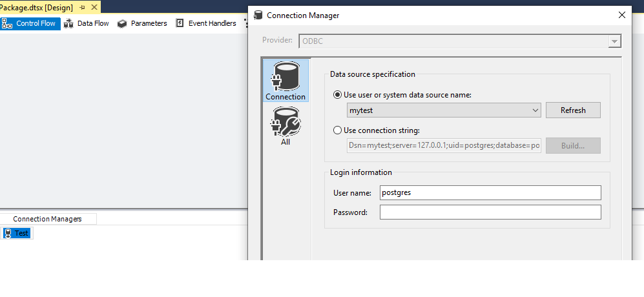Click the User name input field
The height and width of the screenshot is (297, 644).
tap(490, 192)
